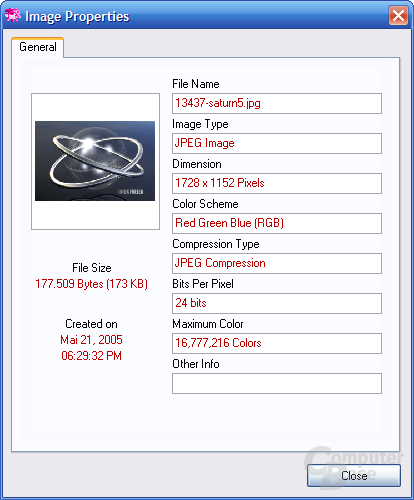Click the file size value 177.509 Bytes
The width and height of the screenshot is (414, 500).
(x=92, y=284)
